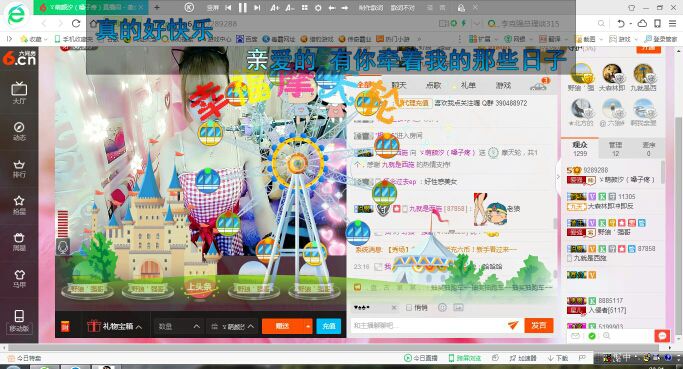Open the shop basket sidebar icon

pyautogui.click(x=19, y=242)
